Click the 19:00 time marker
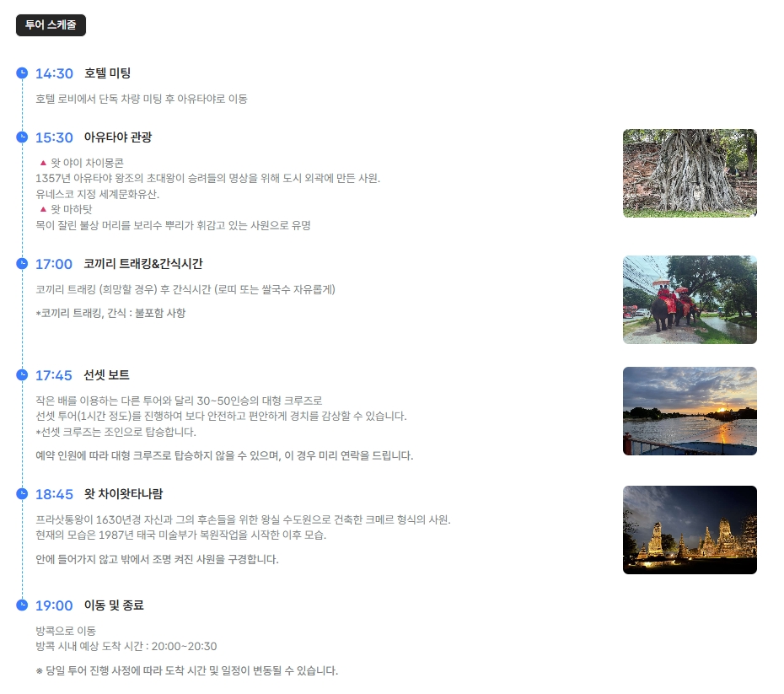The image size is (784, 694). click(54, 605)
